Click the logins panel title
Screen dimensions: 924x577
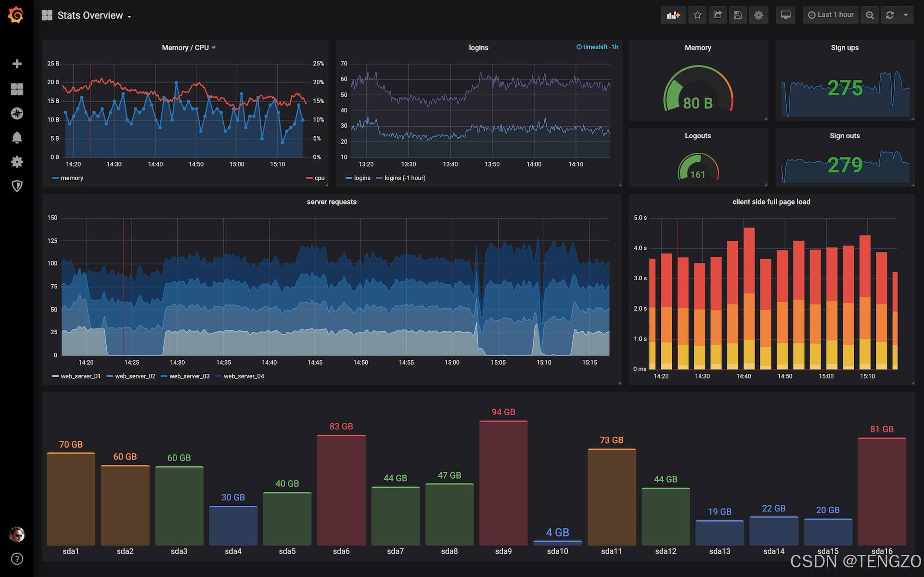(x=478, y=48)
